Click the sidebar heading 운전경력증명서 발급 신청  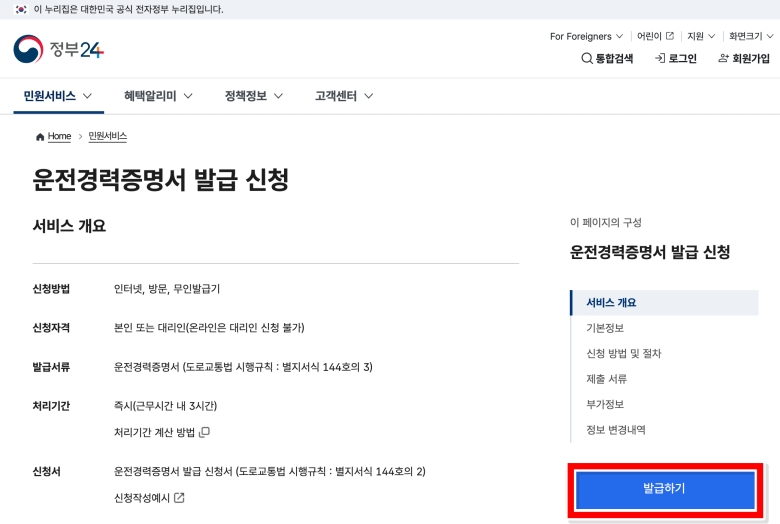coord(650,252)
